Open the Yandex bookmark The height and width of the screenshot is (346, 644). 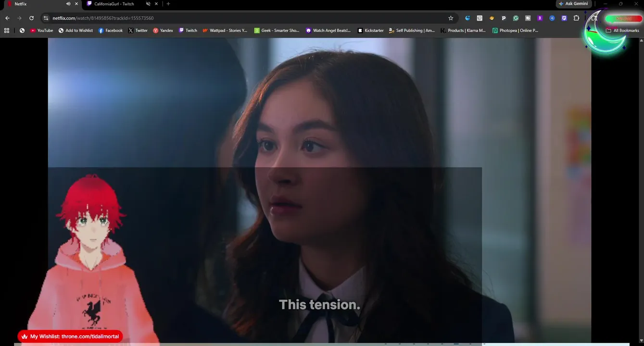(x=163, y=30)
